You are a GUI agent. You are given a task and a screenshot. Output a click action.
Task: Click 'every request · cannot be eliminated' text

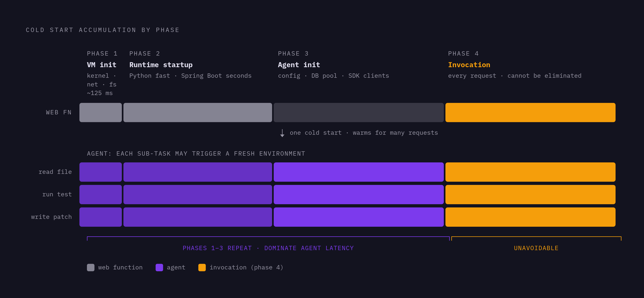coord(515,76)
